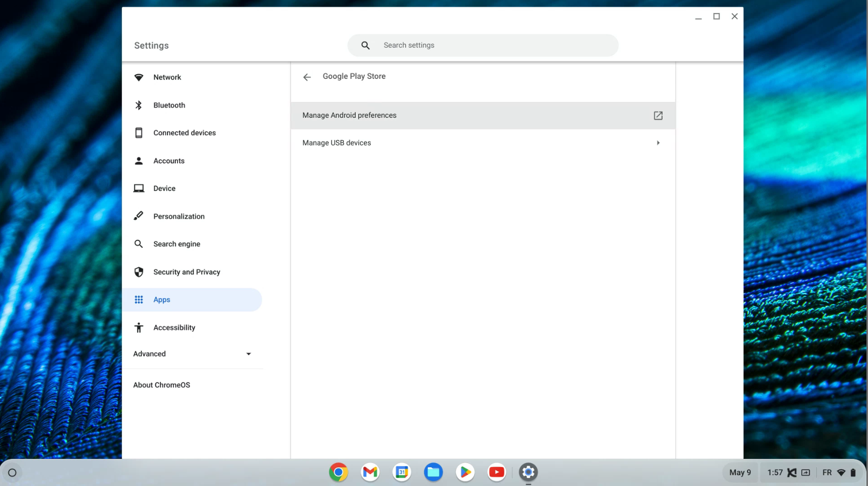Close the Settings window
Viewport: 868px width, 486px height.
(734, 16)
